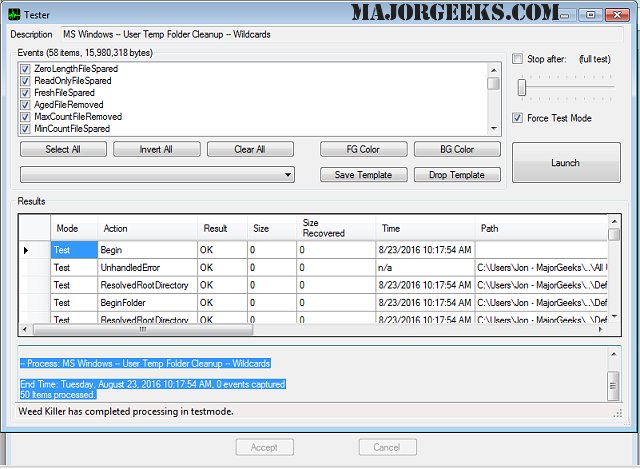The width and height of the screenshot is (640, 469).
Task: Click the results grid right scroll arrow
Action: pos(601,329)
